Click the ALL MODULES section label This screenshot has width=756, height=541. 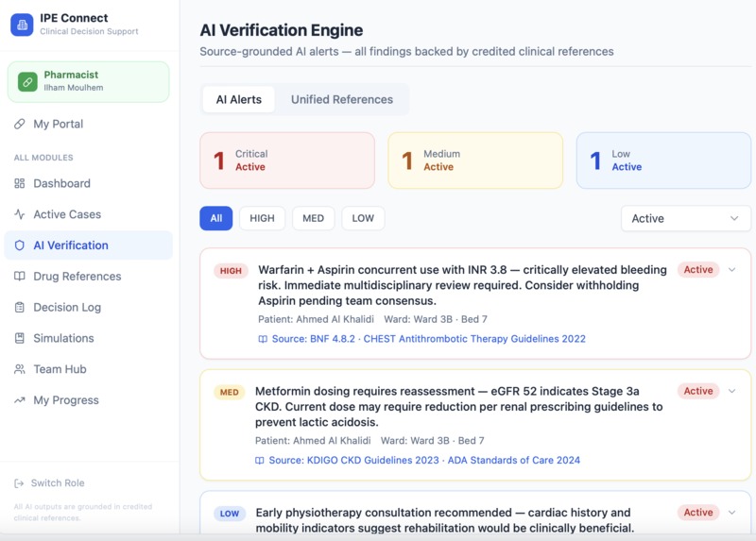click(43, 158)
